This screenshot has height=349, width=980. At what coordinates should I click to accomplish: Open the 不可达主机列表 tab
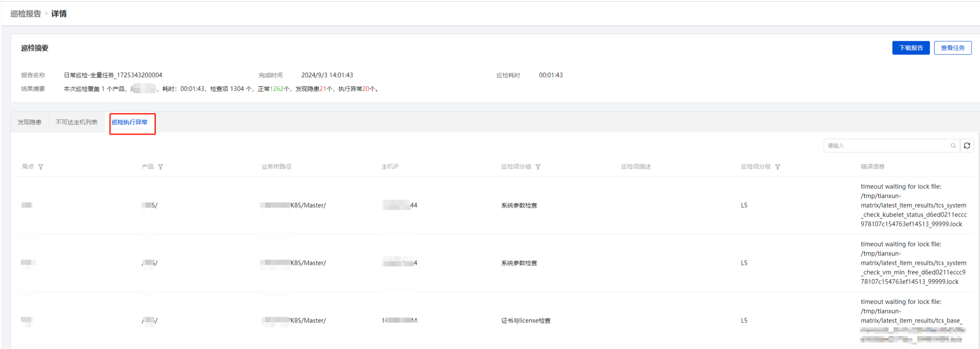click(x=77, y=122)
